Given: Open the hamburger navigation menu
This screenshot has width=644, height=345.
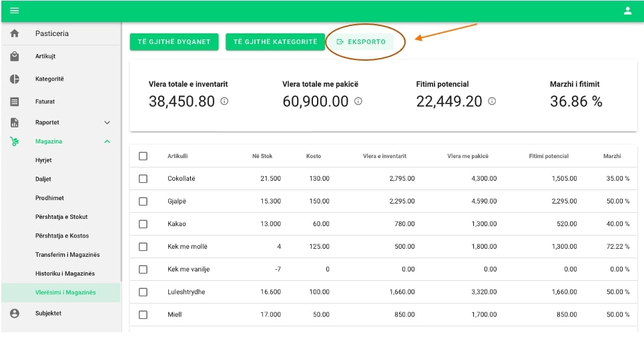Looking at the screenshot, I should click(x=14, y=11).
